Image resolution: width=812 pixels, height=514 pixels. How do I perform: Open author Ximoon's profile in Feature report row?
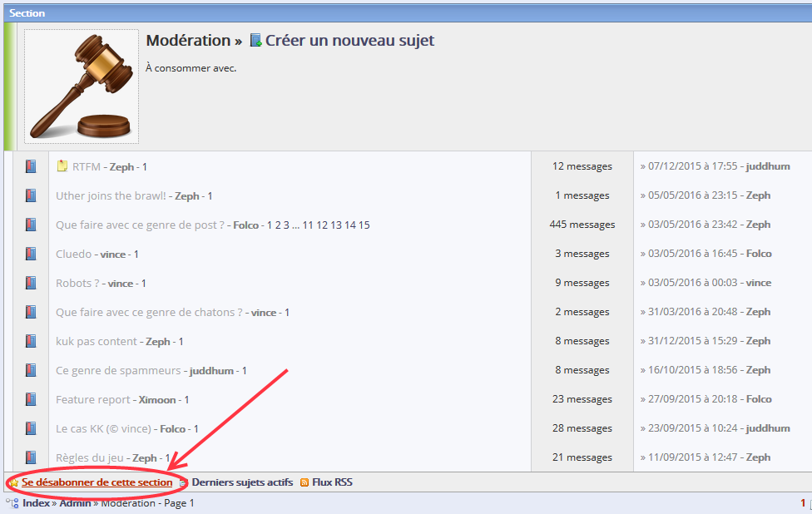pyautogui.click(x=157, y=400)
